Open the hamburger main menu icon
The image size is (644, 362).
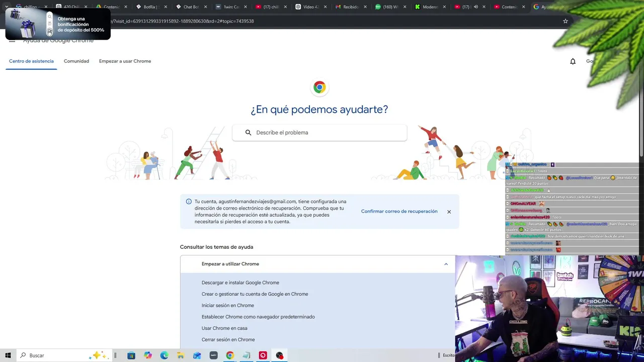pyautogui.click(x=12, y=41)
